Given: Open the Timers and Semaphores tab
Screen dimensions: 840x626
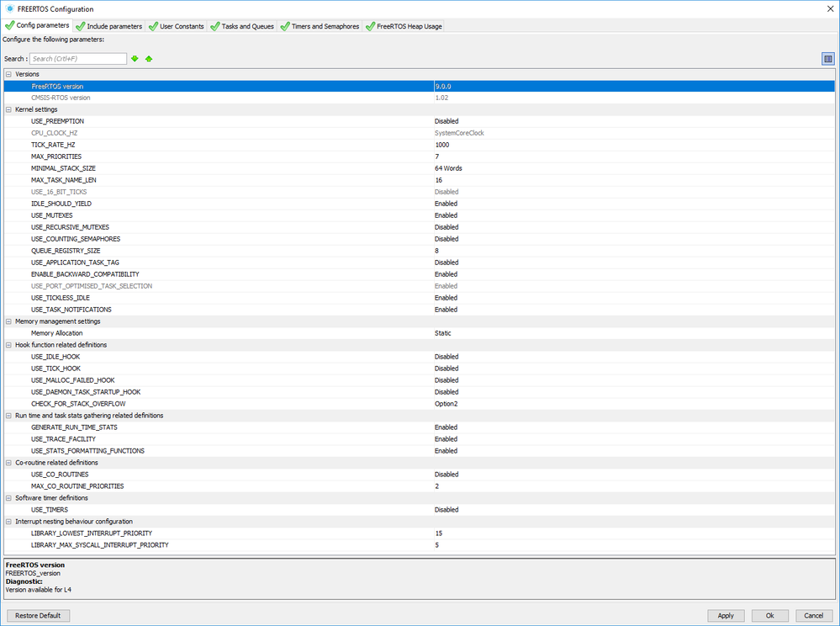Looking at the screenshot, I should 320,26.
